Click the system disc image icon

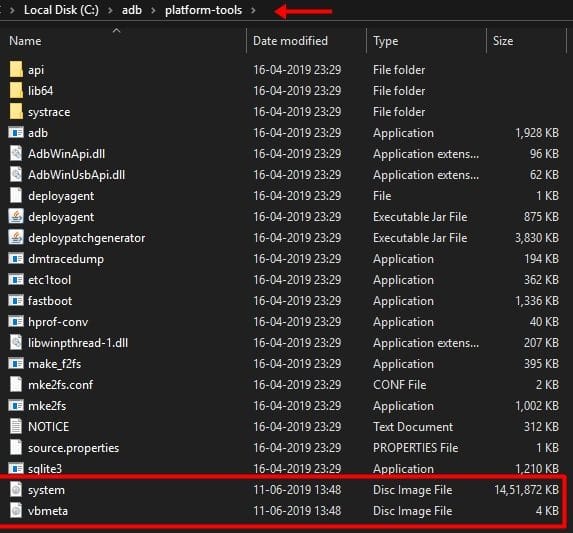coord(16,490)
